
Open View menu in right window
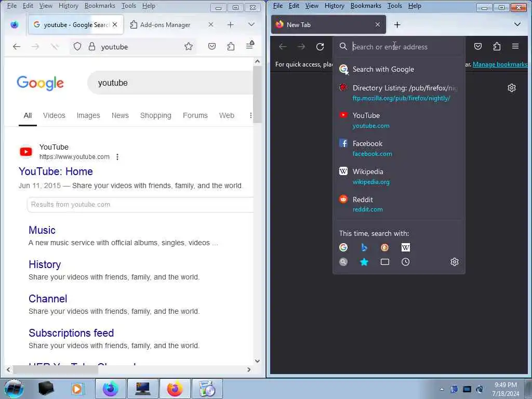point(312,6)
